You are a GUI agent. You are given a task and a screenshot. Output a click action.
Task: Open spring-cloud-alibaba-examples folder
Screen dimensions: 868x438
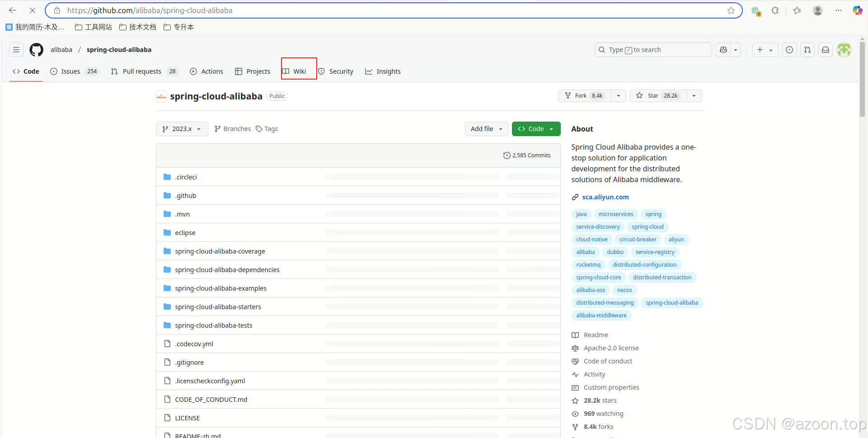click(x=221, y=288)
